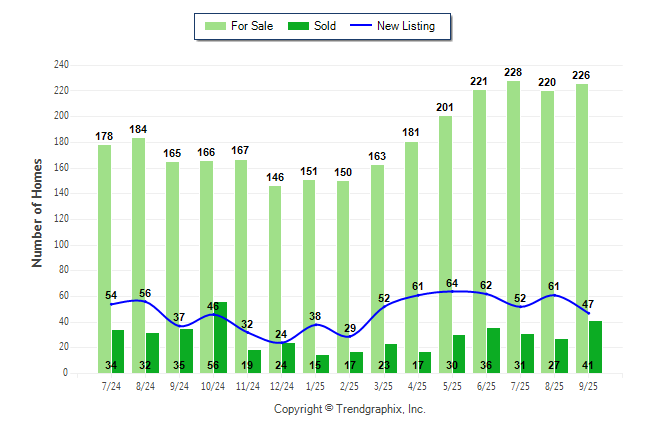Click the 3/25 x-axis month label

point(384,385)
